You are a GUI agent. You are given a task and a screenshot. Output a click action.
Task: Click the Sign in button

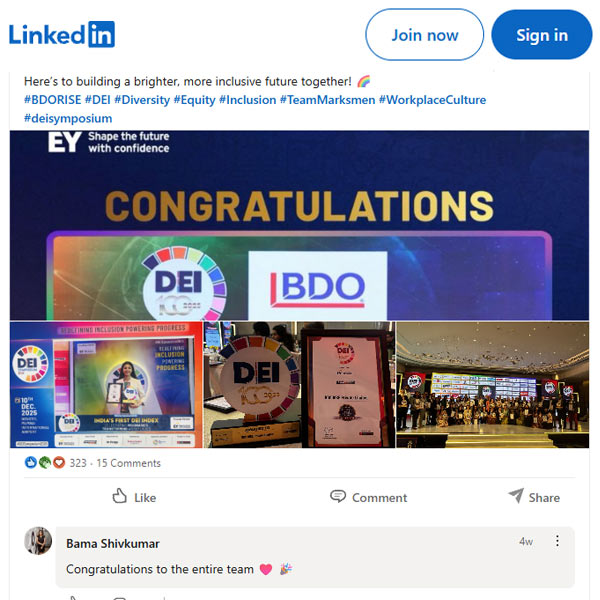pos(541,35)
